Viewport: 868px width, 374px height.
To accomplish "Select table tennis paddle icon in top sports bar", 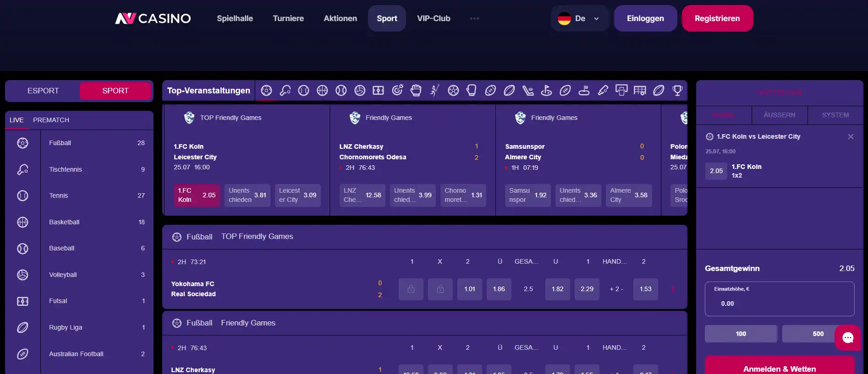I will (285, 90).
